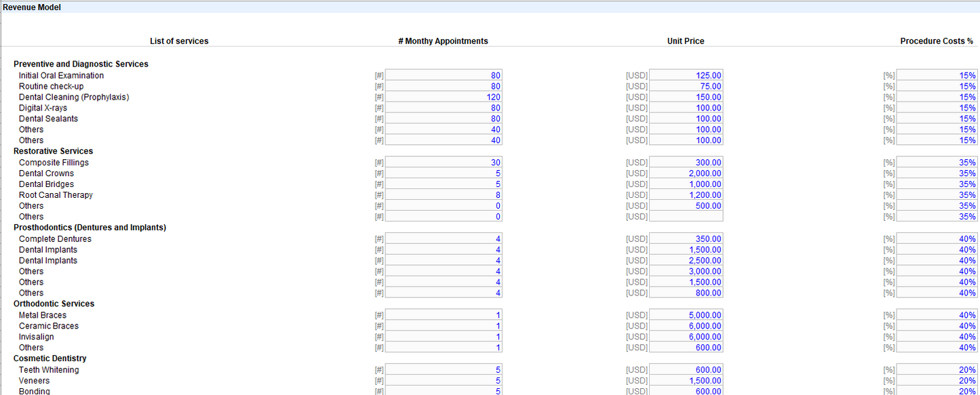Select the Digital X-rays service label
Image resolution: width=980 pixels, height=395 pixels.
point(43,108)
